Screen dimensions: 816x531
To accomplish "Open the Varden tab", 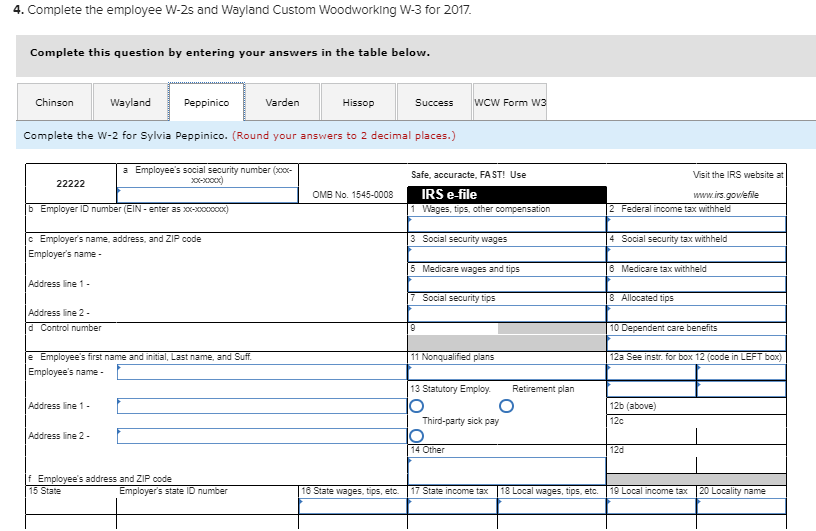I will pyautogui.click(x=282, y=102).
